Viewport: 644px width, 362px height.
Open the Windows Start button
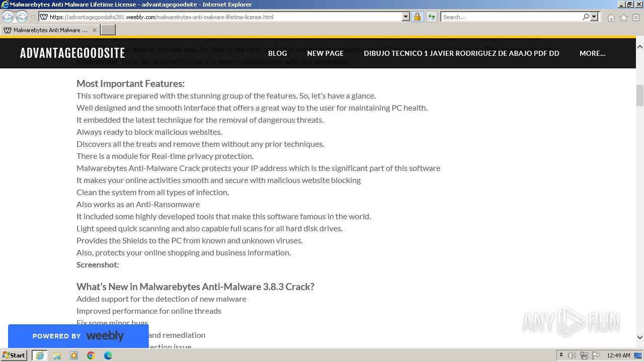pyautogui.click(x=14, y=355)
